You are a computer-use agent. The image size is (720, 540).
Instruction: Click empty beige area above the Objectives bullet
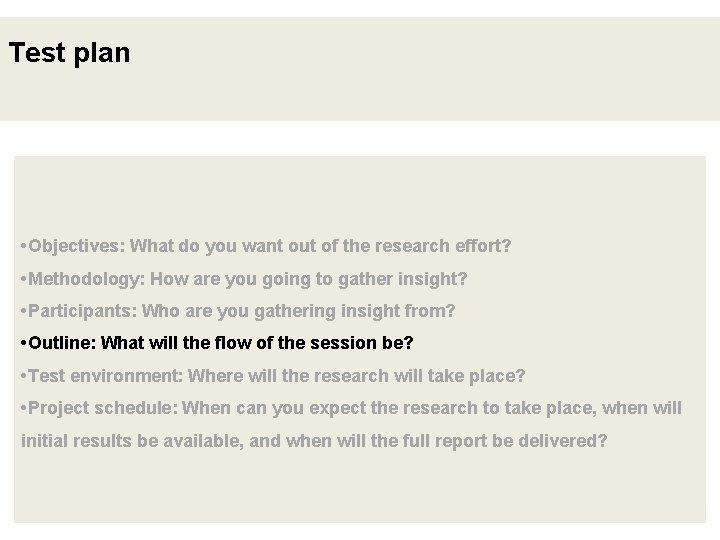(360, 195)
